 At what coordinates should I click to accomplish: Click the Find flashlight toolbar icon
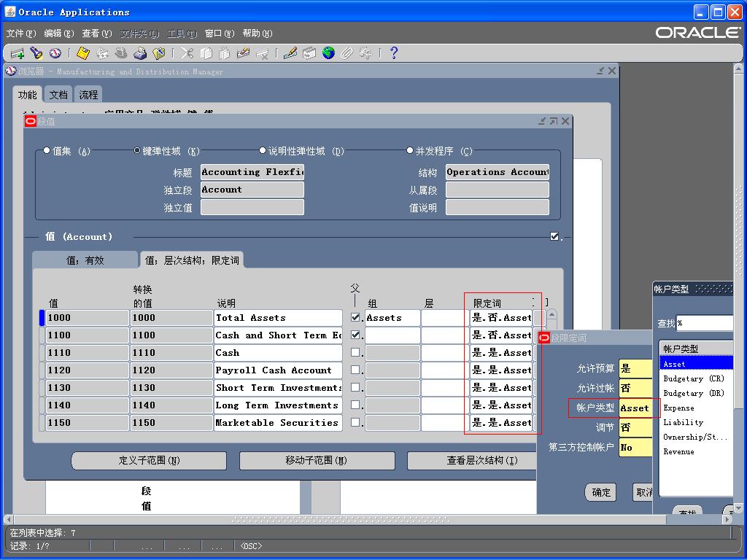36,53
